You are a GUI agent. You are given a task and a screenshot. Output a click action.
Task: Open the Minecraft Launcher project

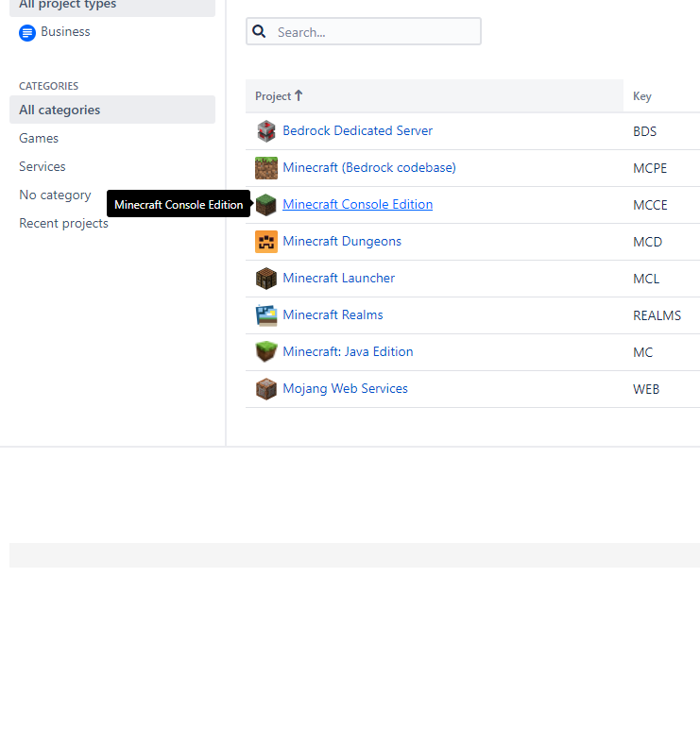pyautogui.click(x=338, y=278)
